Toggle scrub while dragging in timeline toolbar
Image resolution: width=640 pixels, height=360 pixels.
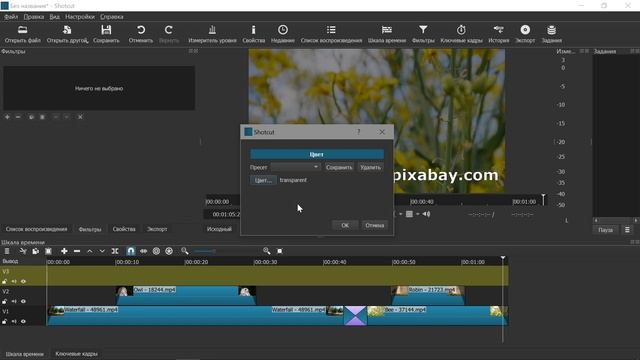143,251
